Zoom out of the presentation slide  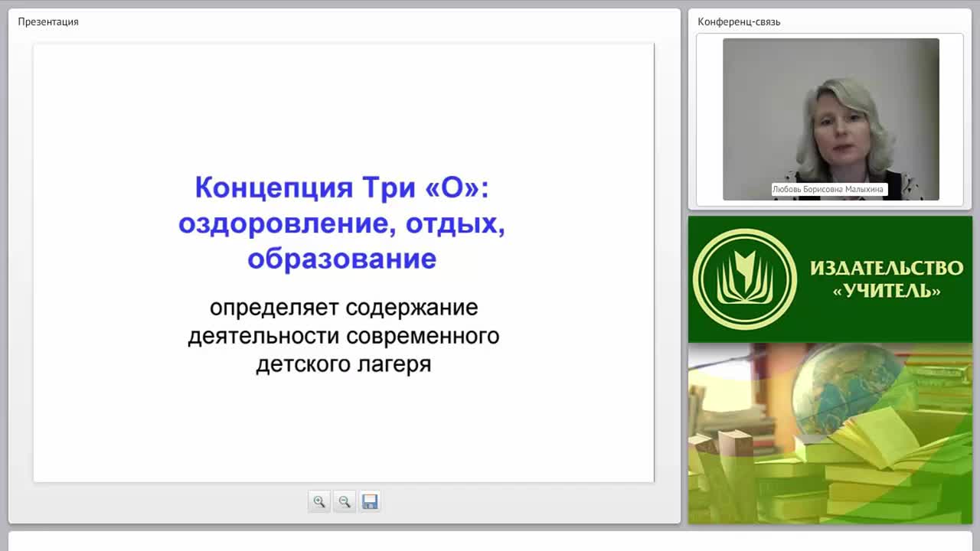345,502
